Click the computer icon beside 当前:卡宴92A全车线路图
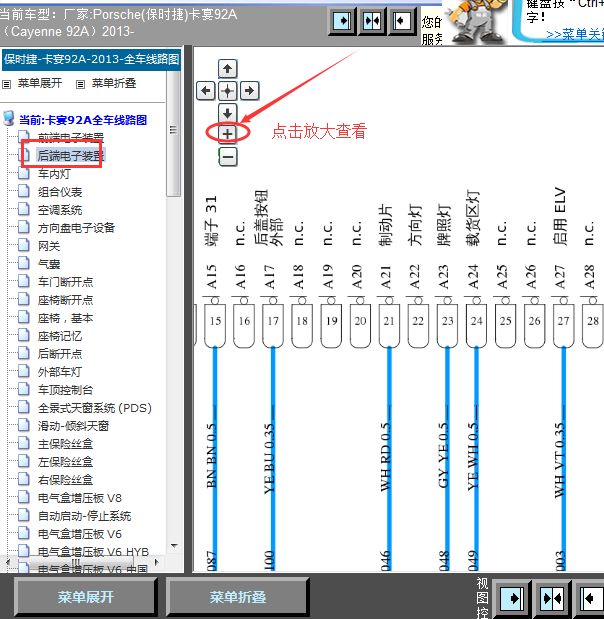This screenshot has height=619, width=604. pos(9,118)
